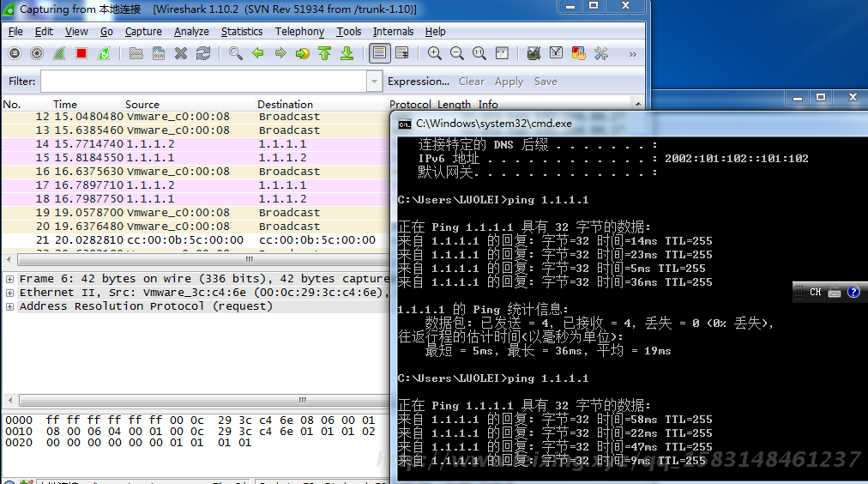868x484 pixels.
Task: Open the Analyze menu
Action: [x=191, y=32]
